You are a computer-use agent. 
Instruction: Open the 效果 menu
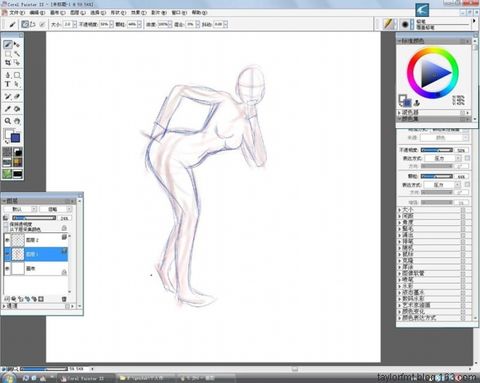138,13
